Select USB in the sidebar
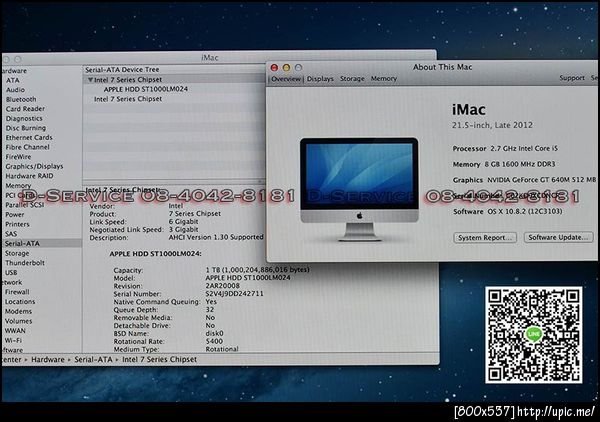Screen dimensions: 600x422 tap(11, 272)
